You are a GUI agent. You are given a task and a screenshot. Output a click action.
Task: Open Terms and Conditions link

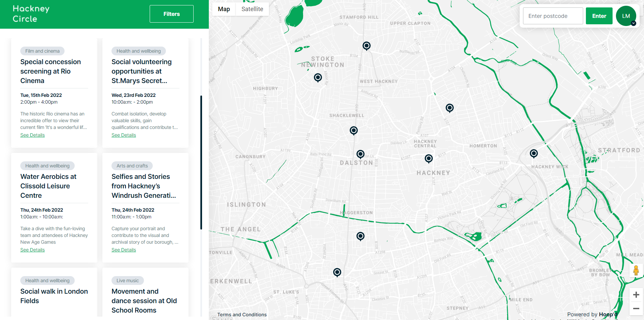click(x=242, y=315)
